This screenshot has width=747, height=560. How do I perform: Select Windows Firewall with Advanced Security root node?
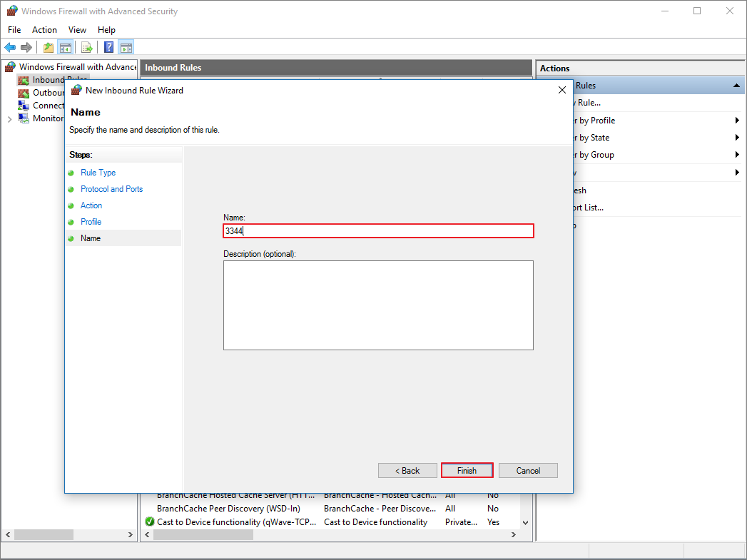point(78,66)
